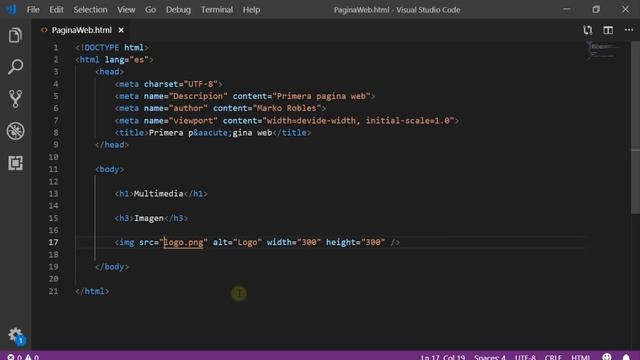Click the DOCTYPE declaration on line 1
This screenshot has height=360, width=640.
tap(111, 47)
